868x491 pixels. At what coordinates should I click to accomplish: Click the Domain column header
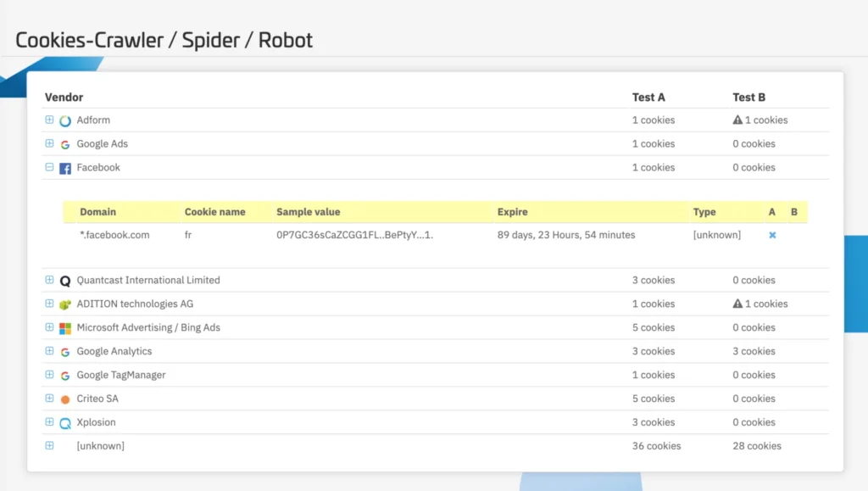click(x=98, y=212)
